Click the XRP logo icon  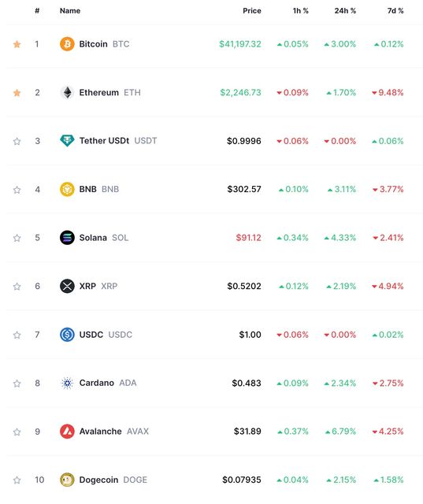click(67, 286)
